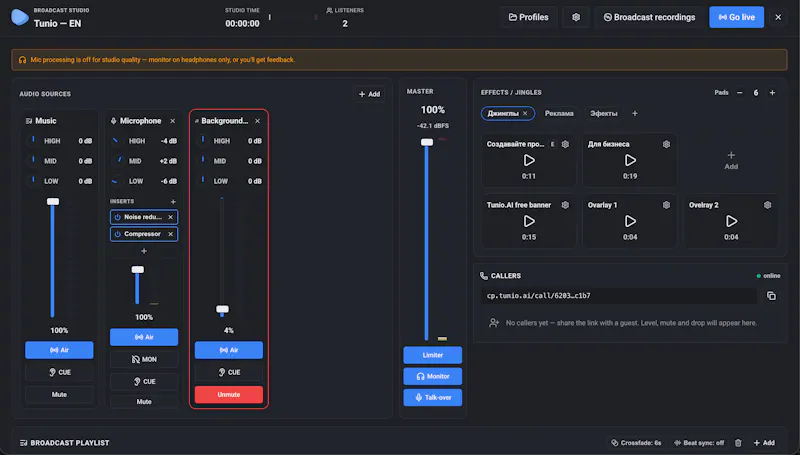Remove the Noise reduction insert
Screen dimensions: 800x455
click(170, 217)
